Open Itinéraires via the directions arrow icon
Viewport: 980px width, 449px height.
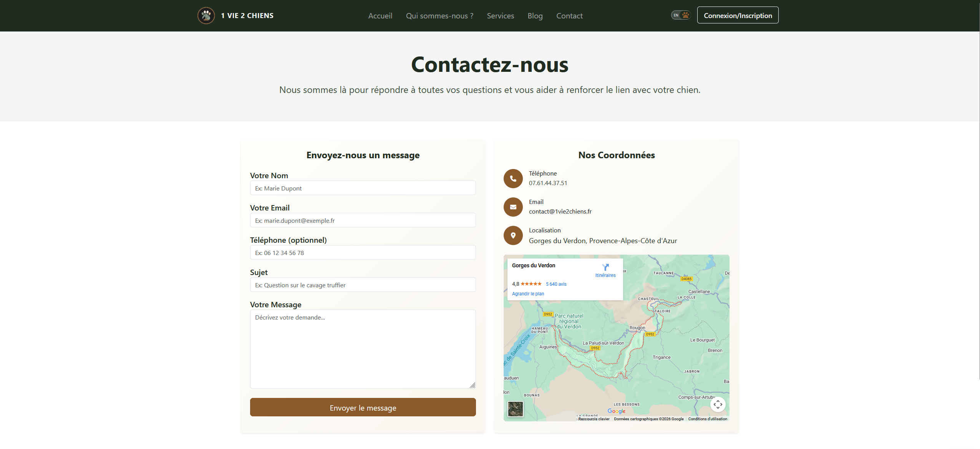tap(605, 267)
